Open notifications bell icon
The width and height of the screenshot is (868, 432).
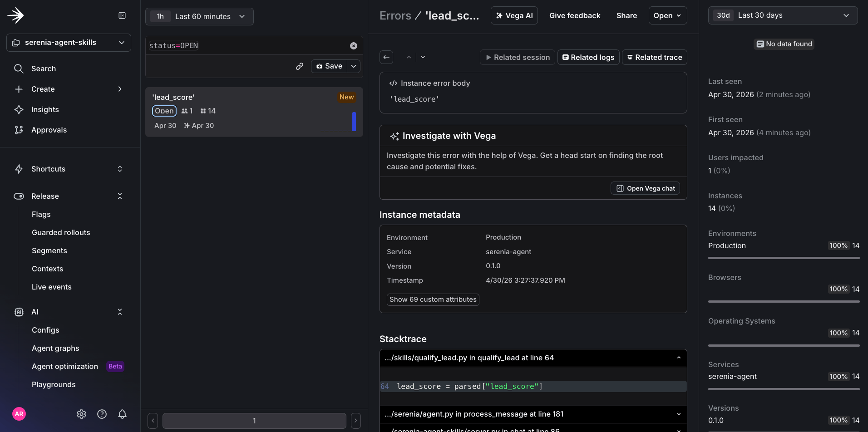click(x=123, y=414)
